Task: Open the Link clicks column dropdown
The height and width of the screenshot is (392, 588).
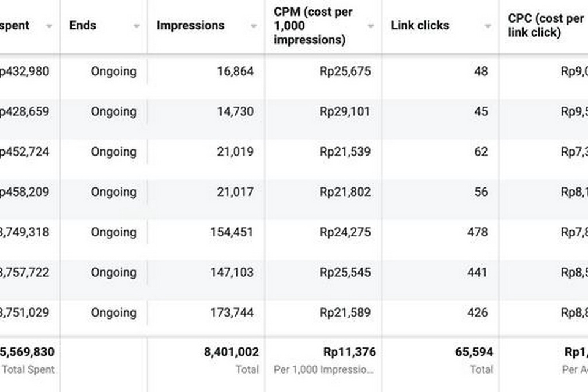Action: point(487,26)
